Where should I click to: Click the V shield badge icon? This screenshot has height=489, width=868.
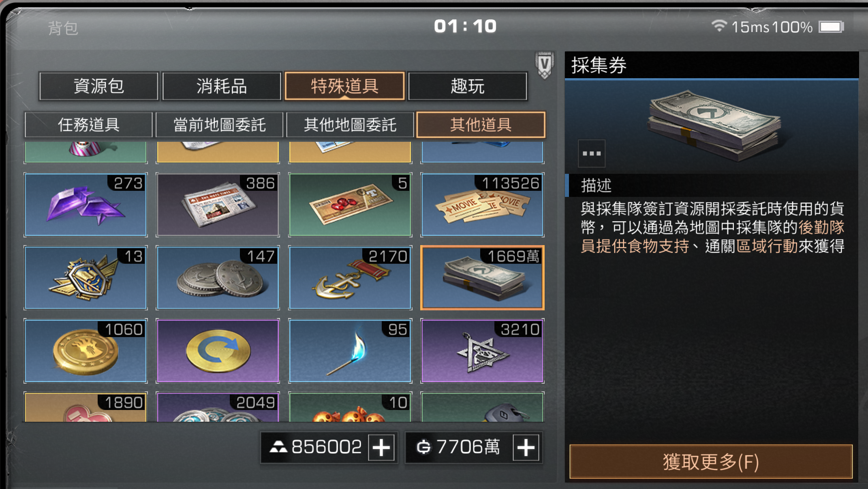point(544,65)
